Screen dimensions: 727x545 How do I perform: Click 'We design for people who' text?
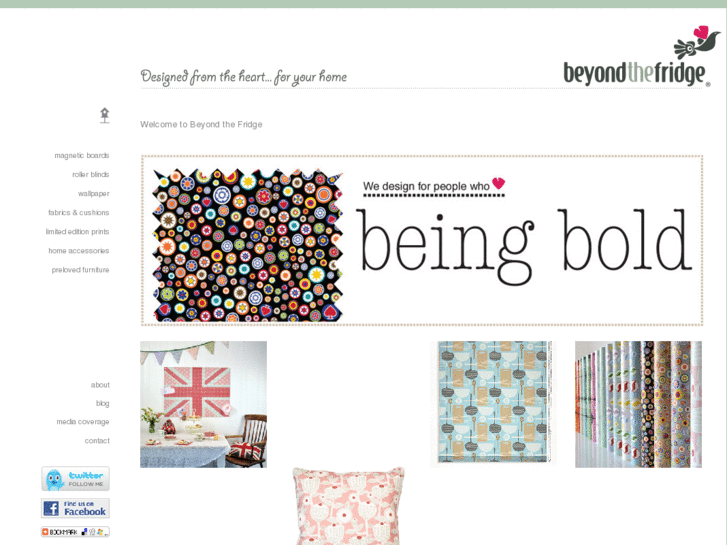(x=426, y=186)
